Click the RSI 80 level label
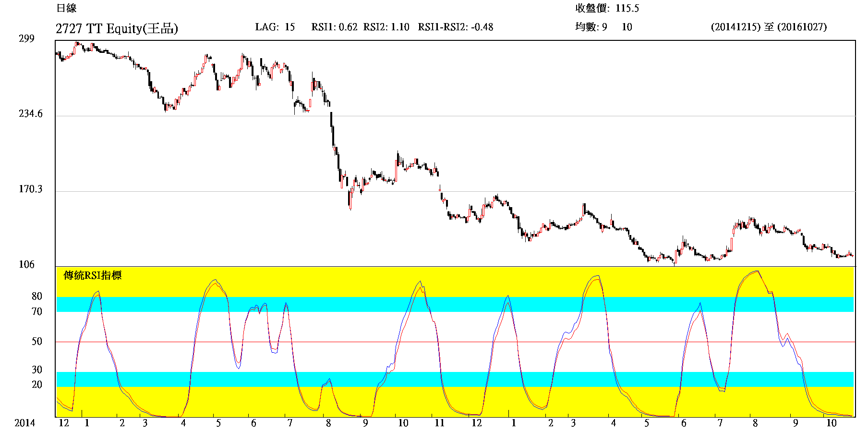868x433 pixels. click(x=37, y=297)
